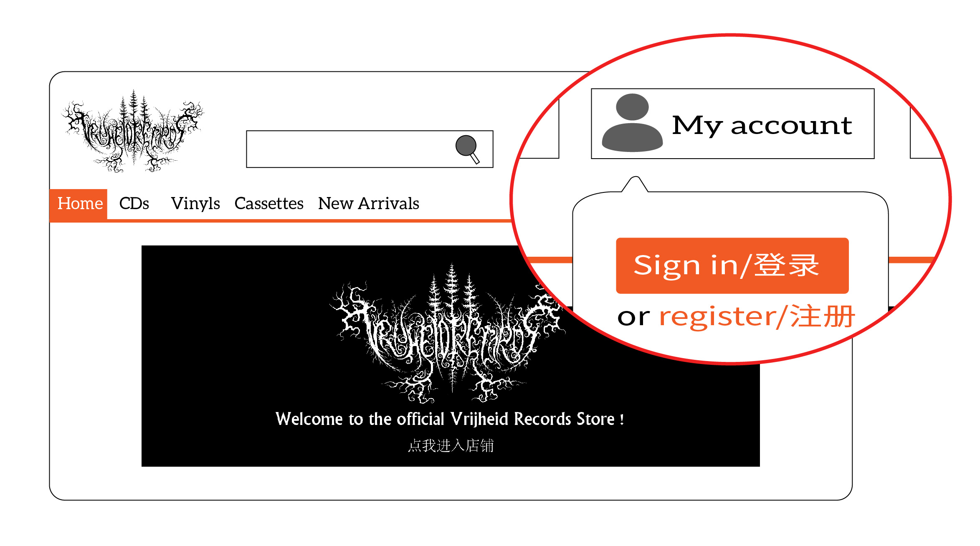Click the popup's pointer arrow under My account

coord(635,184)
